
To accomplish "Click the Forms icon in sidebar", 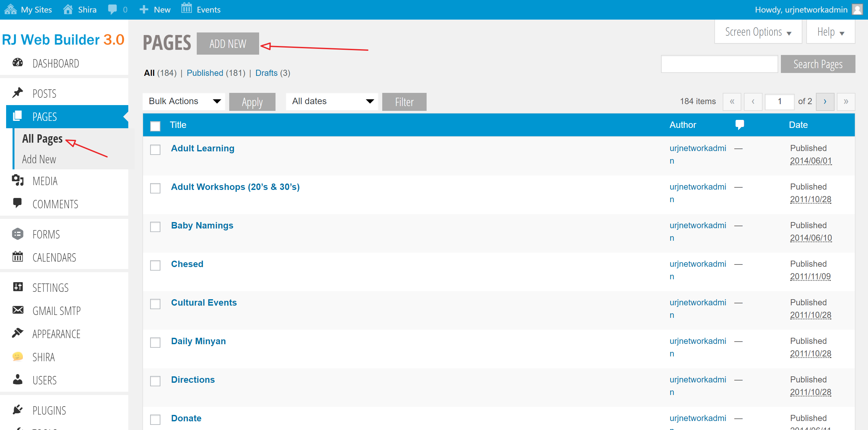I will (x=18, y=234).
